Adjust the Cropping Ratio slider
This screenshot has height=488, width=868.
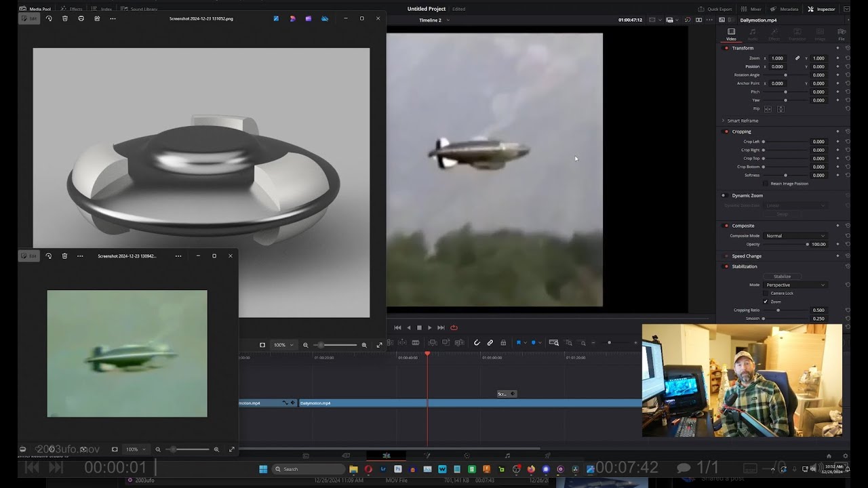tap(785, 310)
